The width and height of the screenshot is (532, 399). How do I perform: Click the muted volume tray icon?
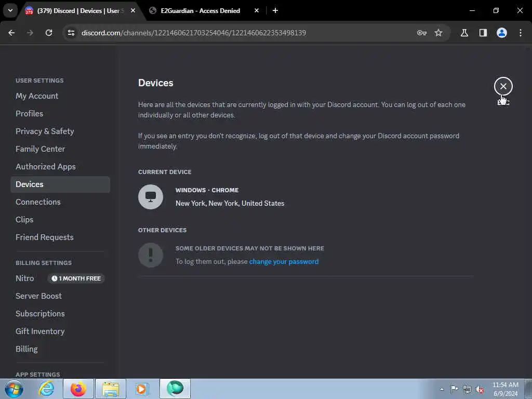coord(480,390)
